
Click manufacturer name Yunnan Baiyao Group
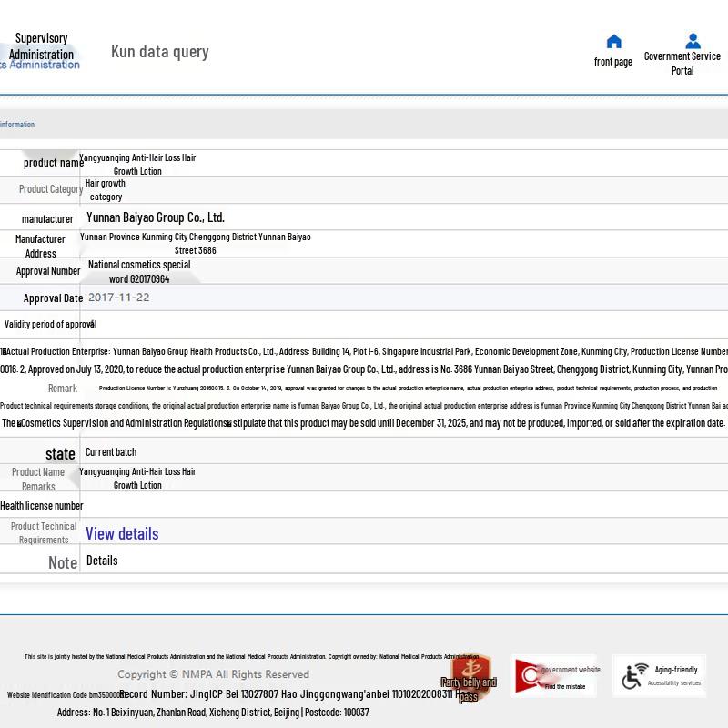click(x=156, y=217)
